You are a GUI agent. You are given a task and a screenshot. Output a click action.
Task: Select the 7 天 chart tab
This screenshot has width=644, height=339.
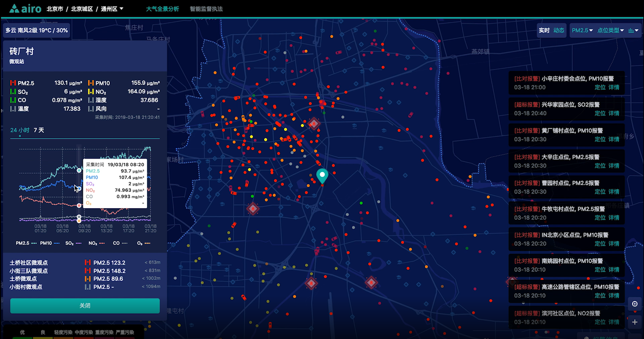coord(39,130)
